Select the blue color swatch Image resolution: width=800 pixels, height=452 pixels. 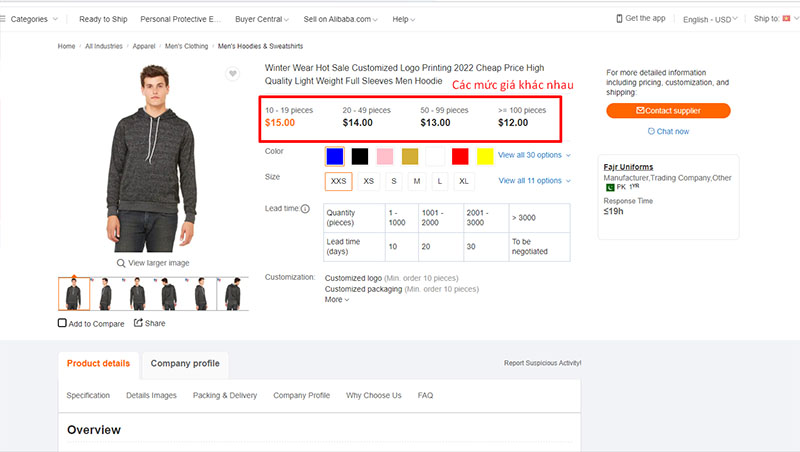tap(334, 155)
